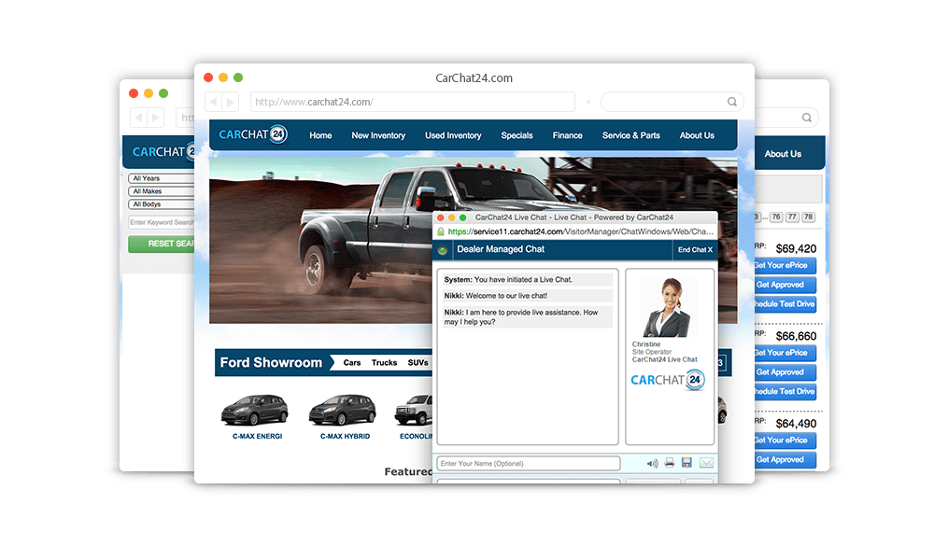Go to page 78 in right window

pos(808,217)
